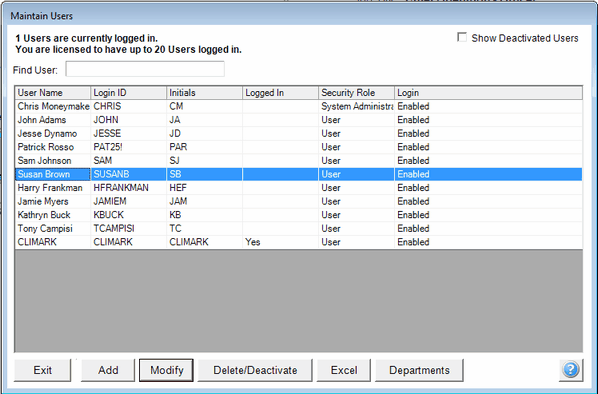The image size is (598, 394).
Task: Open the Departments button
Action: pyautogui.click(x=419, y=370)
